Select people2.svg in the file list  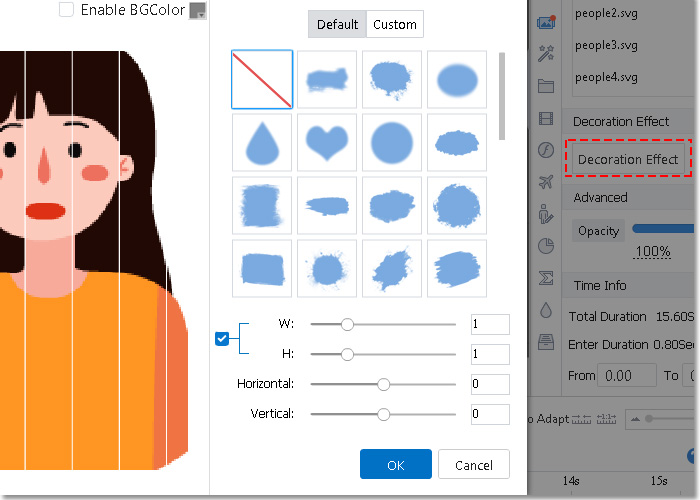coord(606,13)
